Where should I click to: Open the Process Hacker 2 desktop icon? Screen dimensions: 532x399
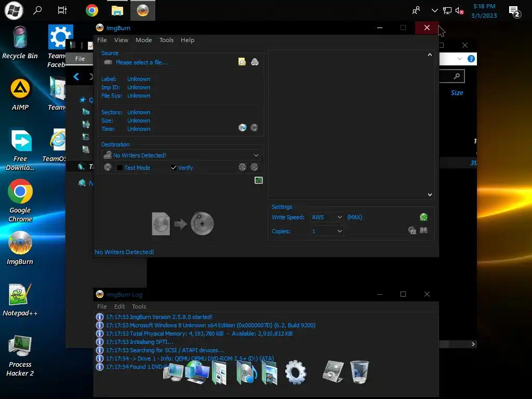pyautogui.click(x=20, y=356)
